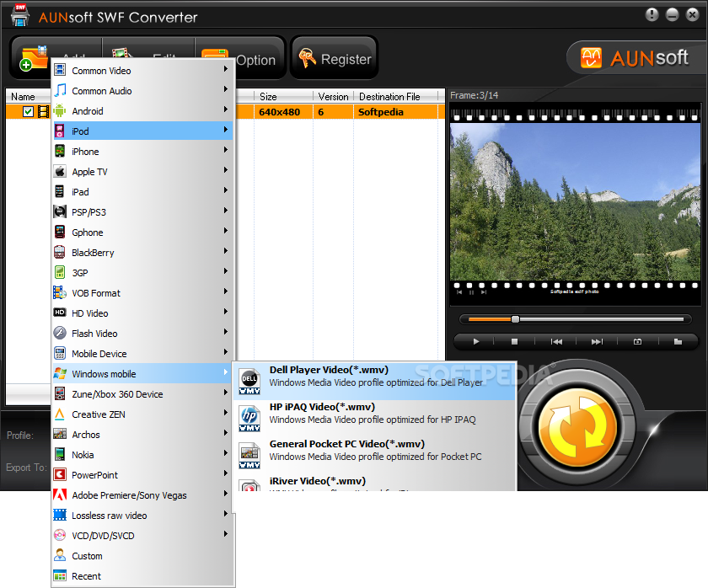Select HP iPAQ Video(*.wmv) profile
This screenshot has width=708, height=588.
click(375, 419)
